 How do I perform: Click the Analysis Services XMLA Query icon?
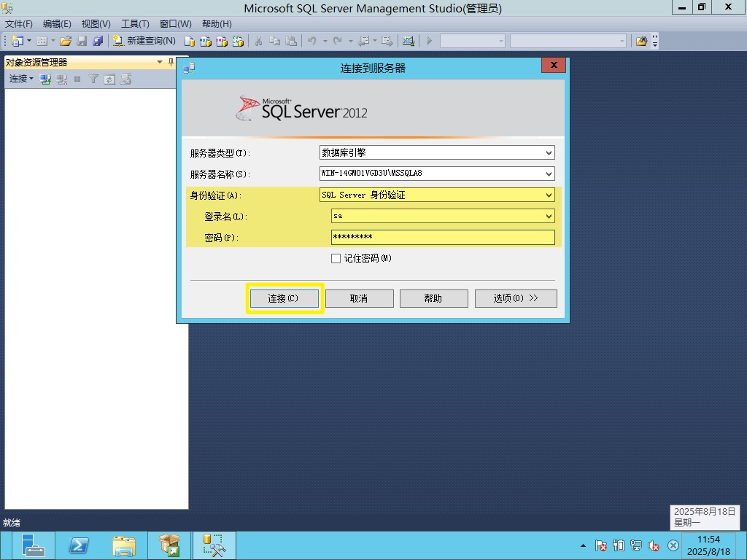point(238,41)
